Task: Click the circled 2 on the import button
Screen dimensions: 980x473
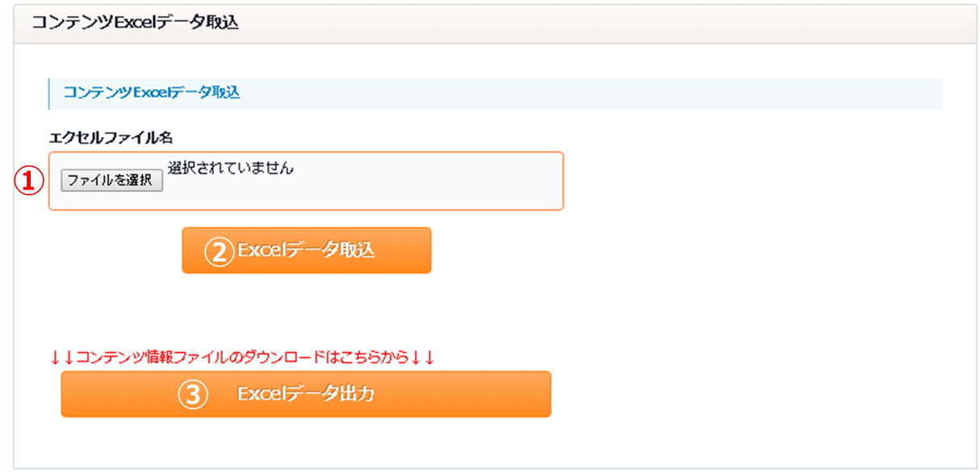Action: click(218, 251)
